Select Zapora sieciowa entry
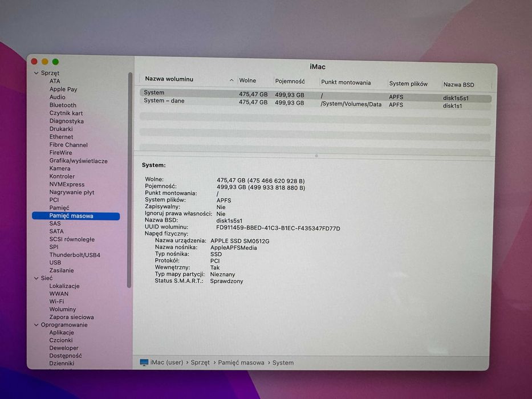532x399 pixels. (x=71, y=317)
